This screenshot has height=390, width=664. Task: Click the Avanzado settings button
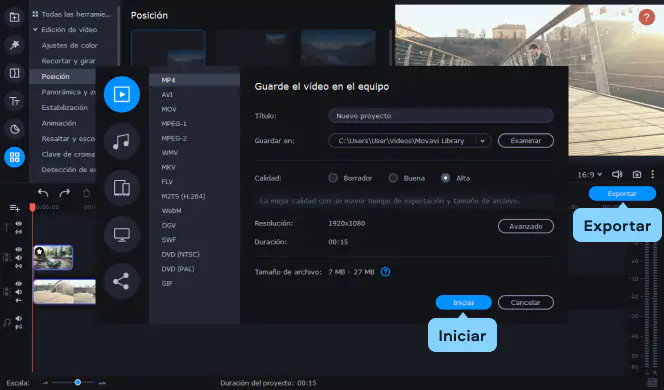coord(526,226)
